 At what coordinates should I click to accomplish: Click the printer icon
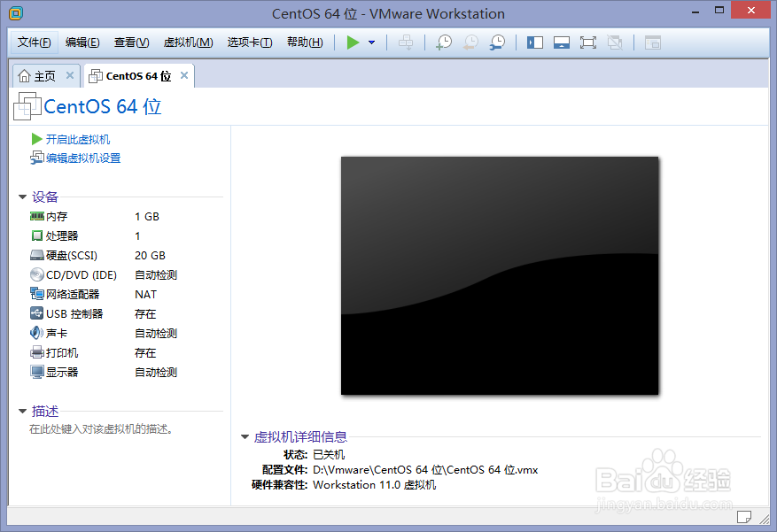(37, 353)
